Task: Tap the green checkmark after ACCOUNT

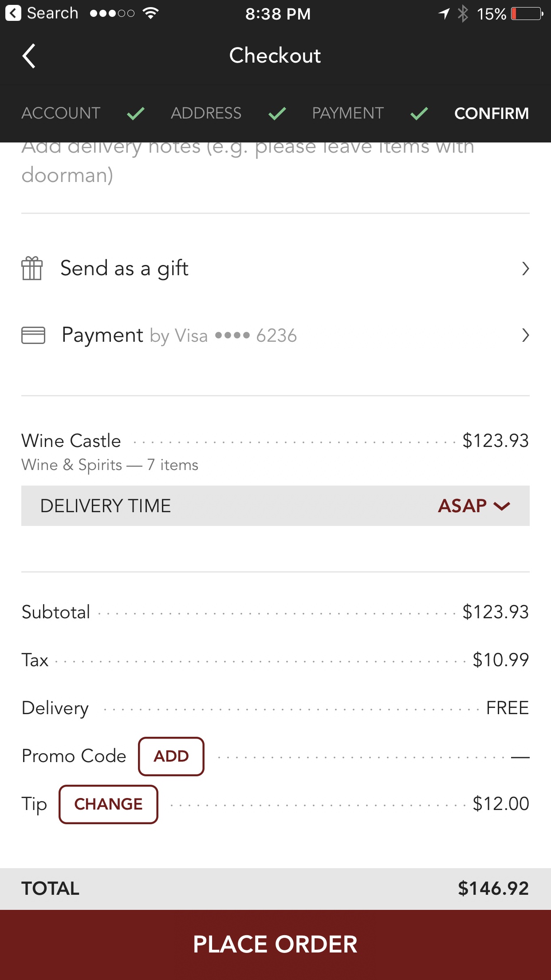Action: coord(135,114)
